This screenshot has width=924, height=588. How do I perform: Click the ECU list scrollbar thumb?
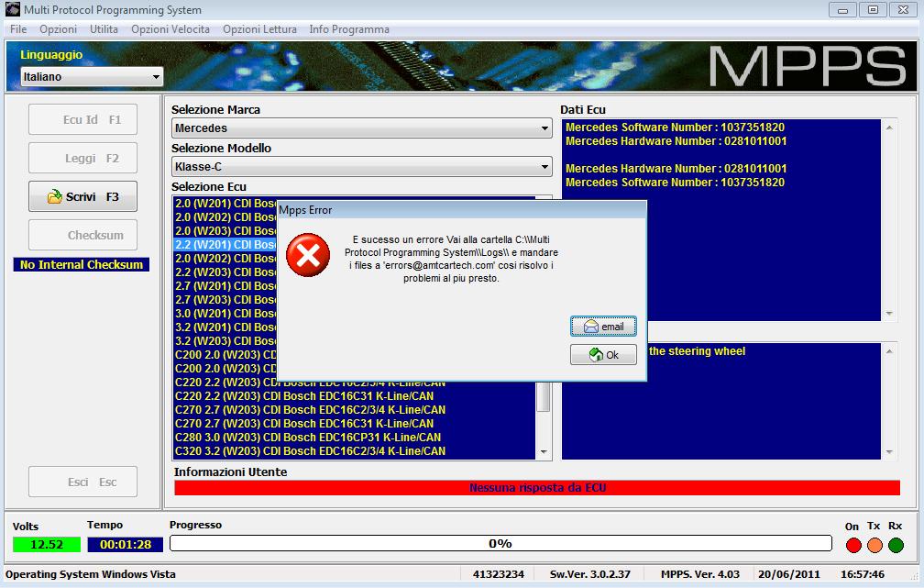tap(544, 396)
